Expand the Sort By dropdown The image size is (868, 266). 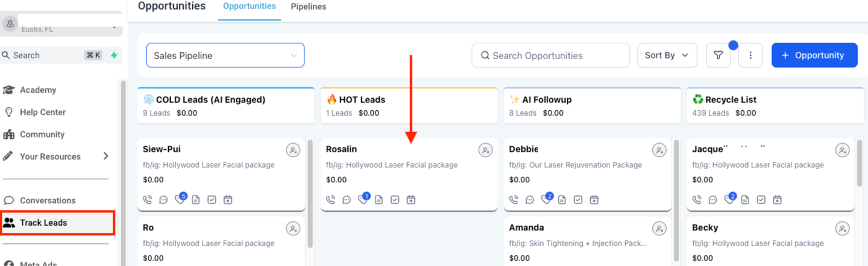tap(667, 55)
